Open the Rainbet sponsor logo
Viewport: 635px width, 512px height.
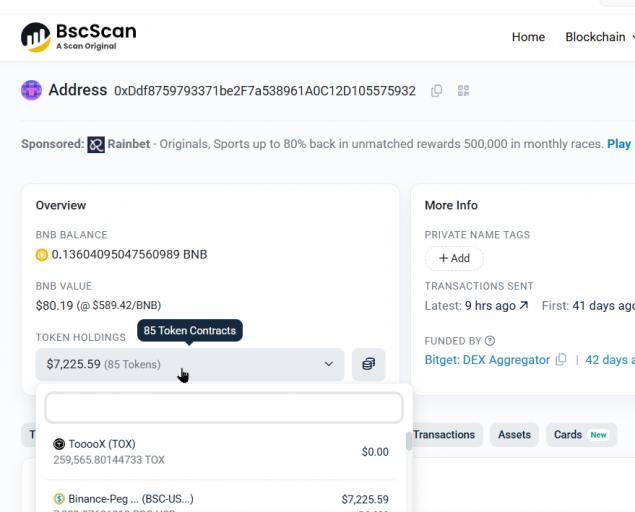[x=96, y=145]
